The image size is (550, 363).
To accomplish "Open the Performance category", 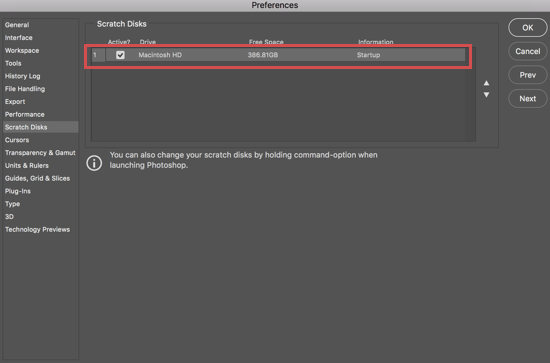I will 25,114.
